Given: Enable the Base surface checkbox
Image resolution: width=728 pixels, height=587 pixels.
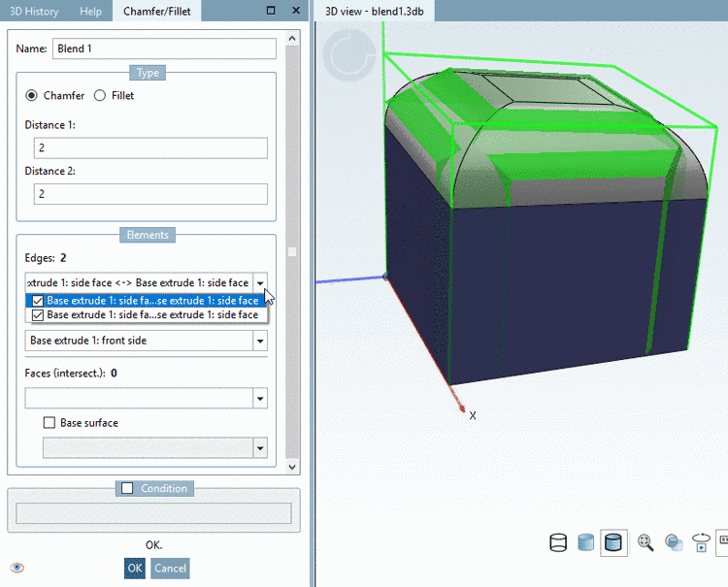Looking at the screenshot, I should click(50, 423).
